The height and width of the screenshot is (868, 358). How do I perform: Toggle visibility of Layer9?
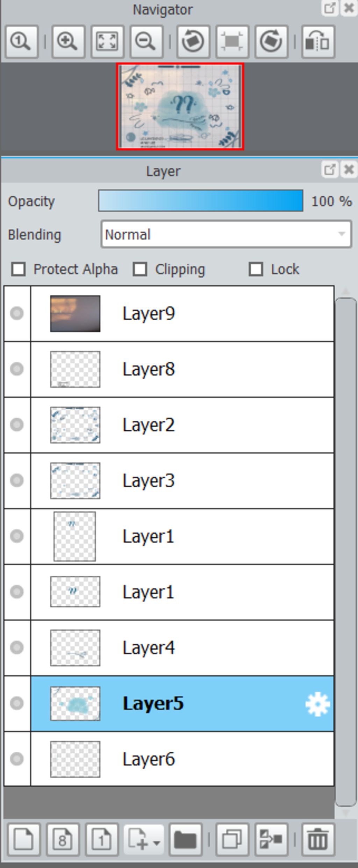pyautogui.click(x=17, y=313)
